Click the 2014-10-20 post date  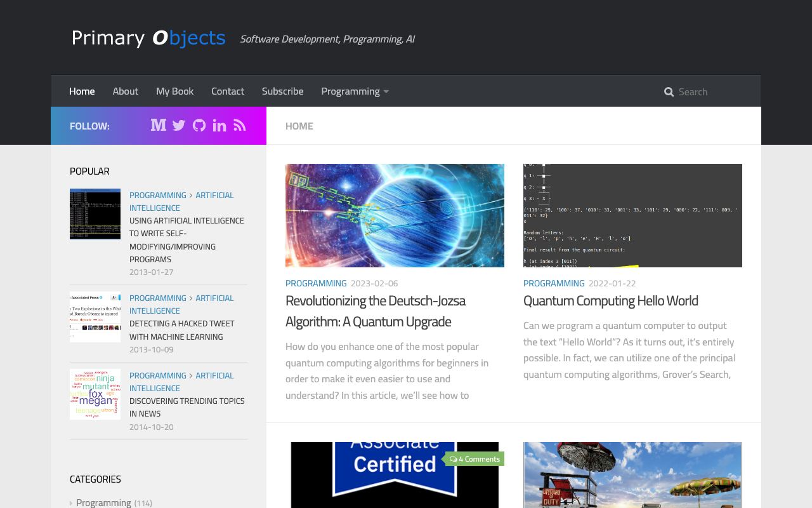coord(151,427)
